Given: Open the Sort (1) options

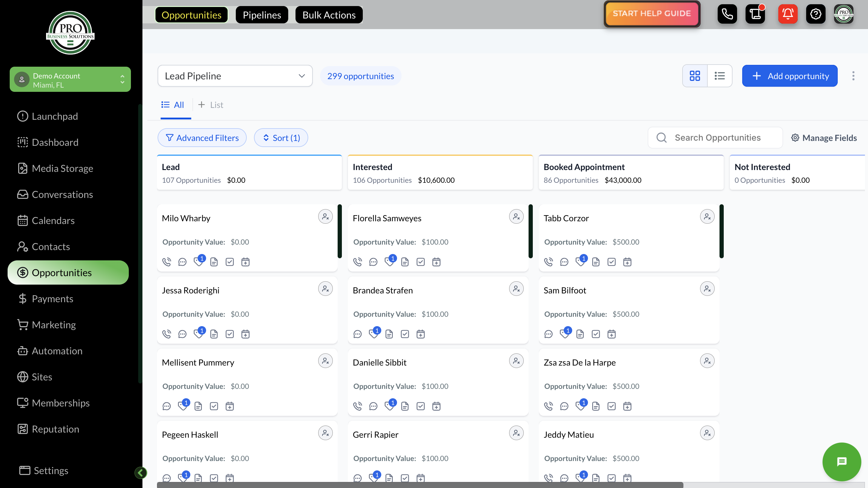Looking at the screenshot, I should (281, 138).
